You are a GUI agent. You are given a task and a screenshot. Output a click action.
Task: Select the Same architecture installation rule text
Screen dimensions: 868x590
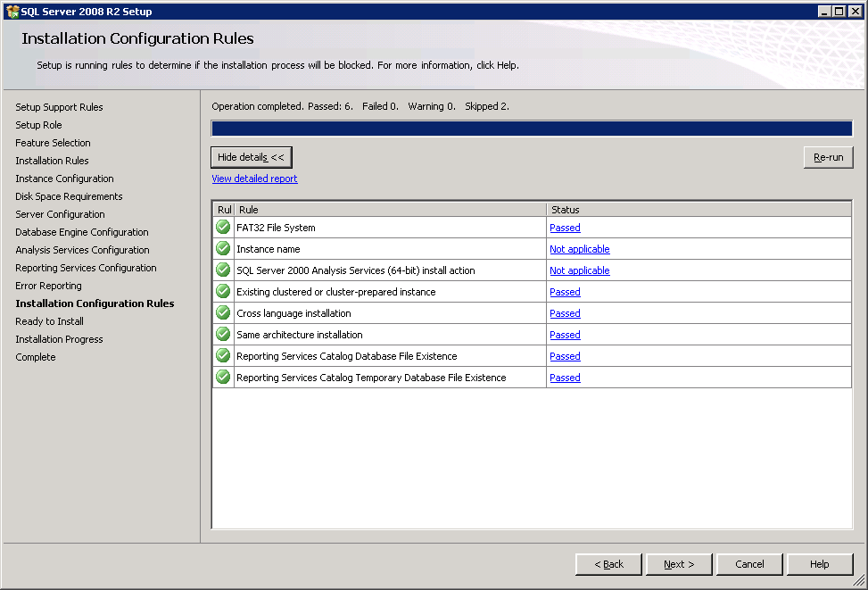[x=300, y=335]
